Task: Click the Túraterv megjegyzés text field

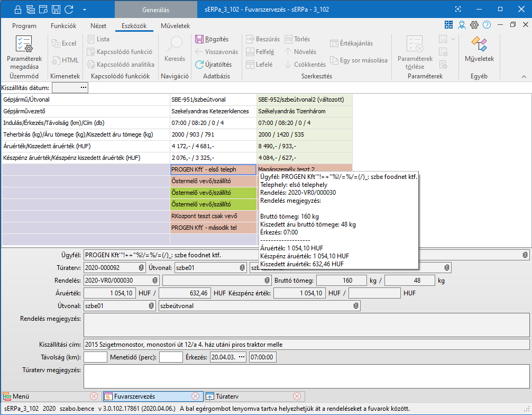Action: click(x=306, y=376)
